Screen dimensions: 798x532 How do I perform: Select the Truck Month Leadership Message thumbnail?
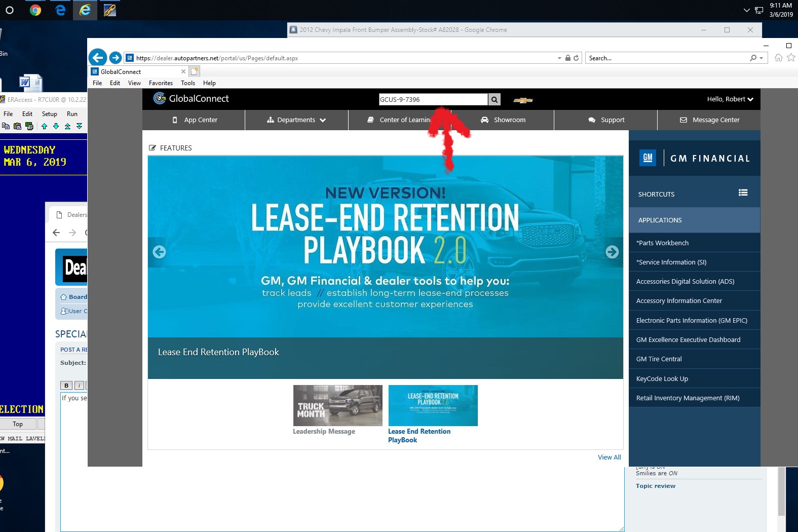[x=337, y=405]
